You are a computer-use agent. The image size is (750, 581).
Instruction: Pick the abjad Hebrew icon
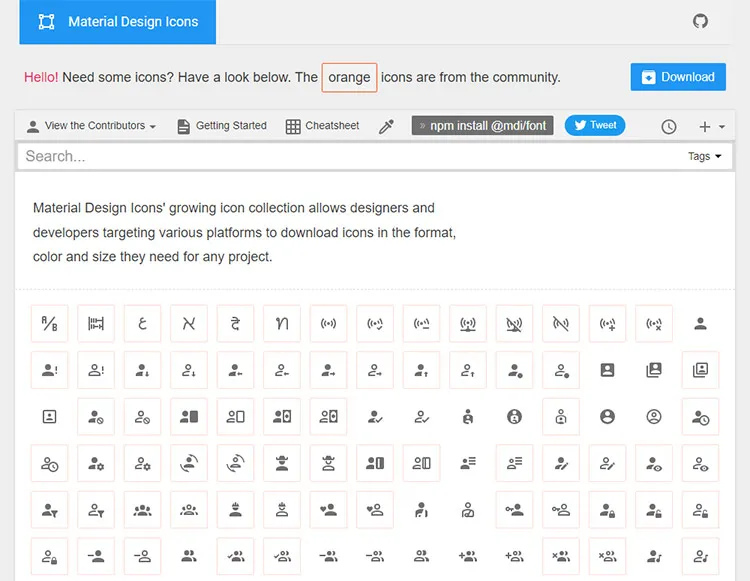[x=188, y=323]
